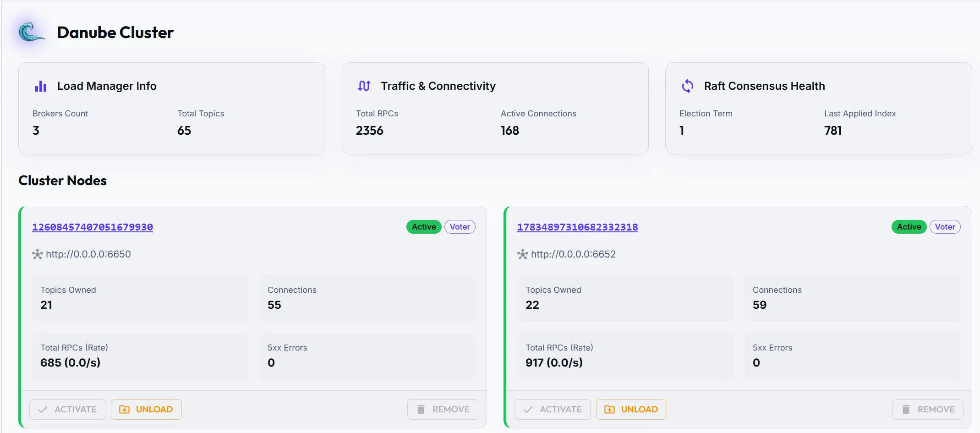
Task: Click the Voter badge on node 12608457407051679930
Action: (x=460, y=227)
